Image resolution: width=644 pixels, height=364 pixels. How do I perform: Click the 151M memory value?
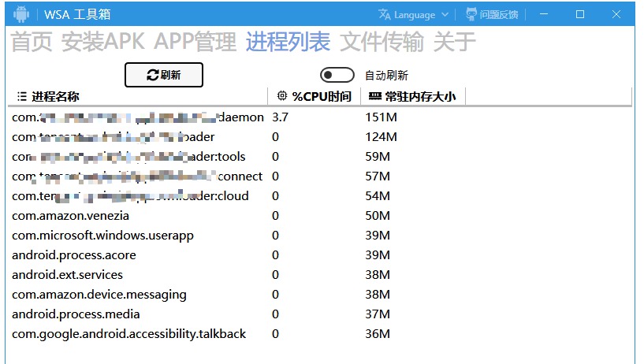pyautogui.click(x=382, y=117)
